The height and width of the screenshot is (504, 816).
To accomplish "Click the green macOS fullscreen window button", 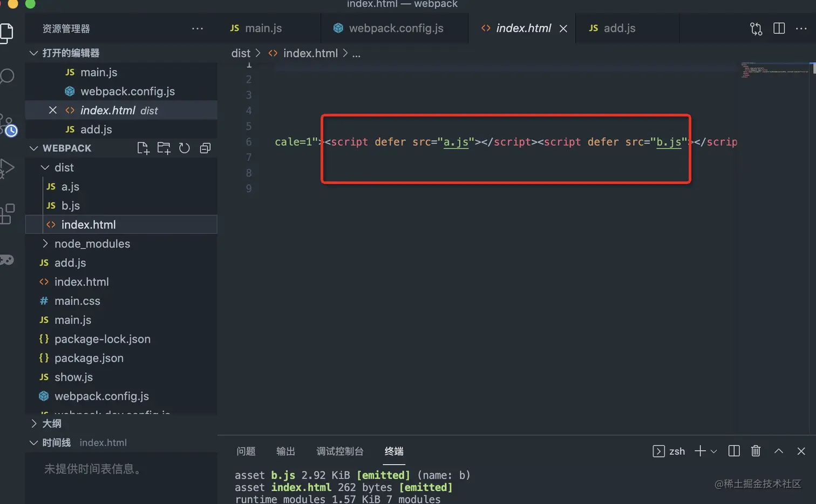I will click(30, 4).
